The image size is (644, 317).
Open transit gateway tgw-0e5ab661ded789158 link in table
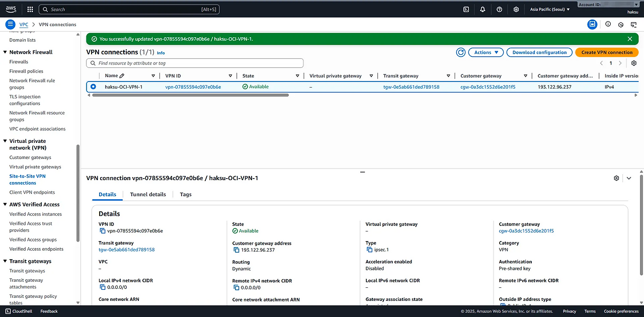[411, 87]
